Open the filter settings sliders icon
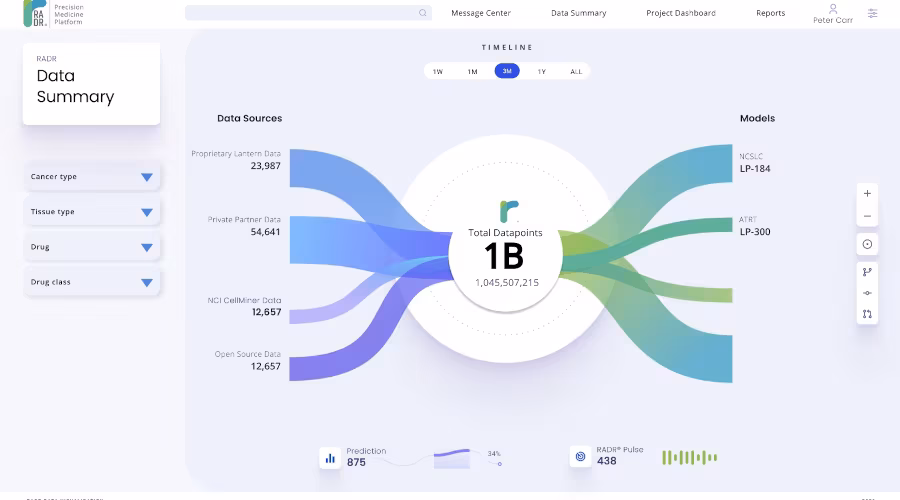The image size is (900, 500). coord(872,13)
